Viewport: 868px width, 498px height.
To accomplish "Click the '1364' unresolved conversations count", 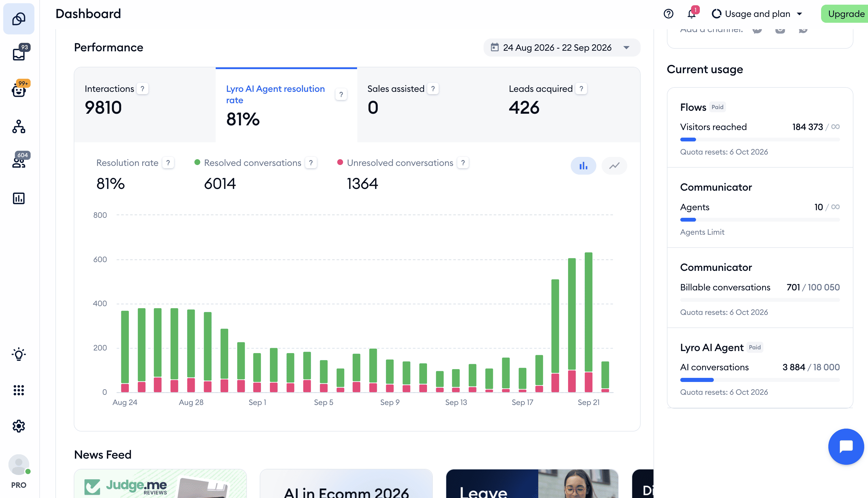I will point(362,184).
